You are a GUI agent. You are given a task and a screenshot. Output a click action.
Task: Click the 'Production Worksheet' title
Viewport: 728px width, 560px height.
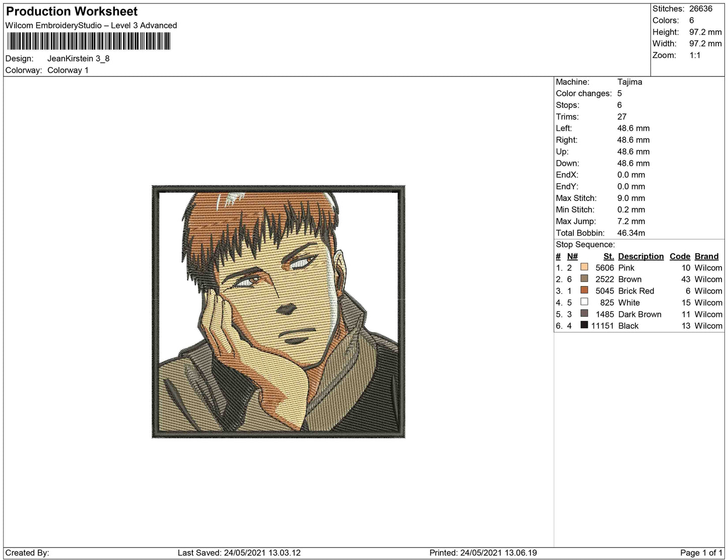(x=72, y=11)
